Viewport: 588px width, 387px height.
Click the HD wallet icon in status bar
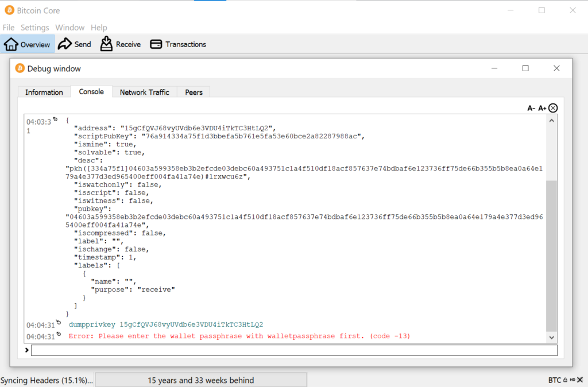572,380
